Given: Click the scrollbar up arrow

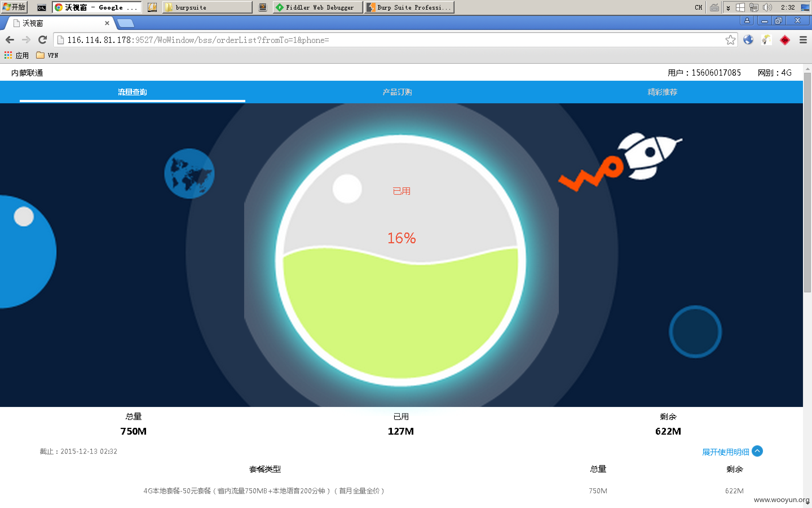Looking at the screenshot, I should coord(807,69).
